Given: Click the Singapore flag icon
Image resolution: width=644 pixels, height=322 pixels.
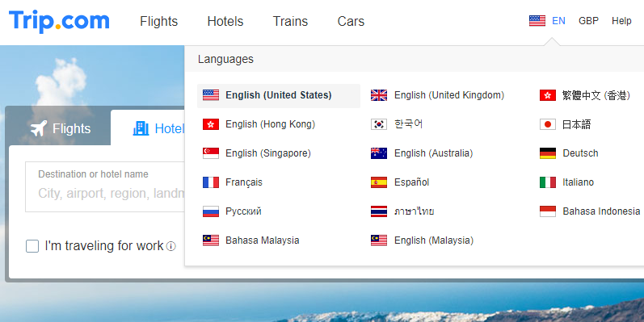Looking at the screenshot, I should [x=211, y=153].
